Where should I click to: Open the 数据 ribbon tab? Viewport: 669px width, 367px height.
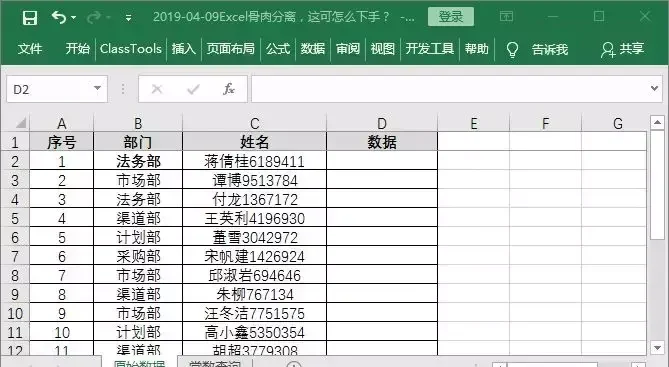click(313, 49)
